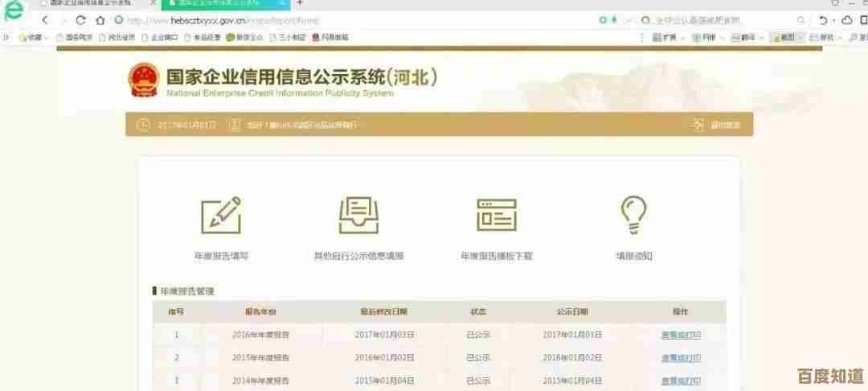Viewport: 868px width, 391px height.
Task: Click the 年度报告模板下载 label
Action: coord(497,256)
